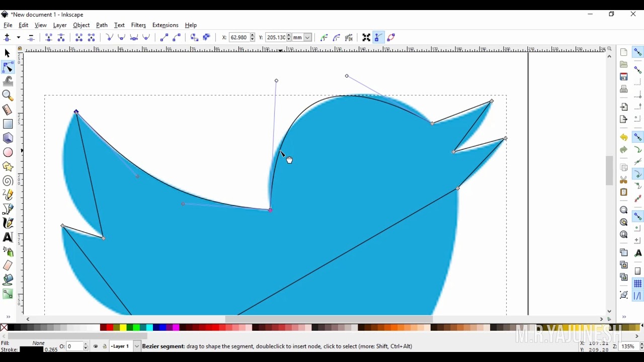644x362 pixels.
Task: Select the 3D Box tool
Action: point(8,138)
